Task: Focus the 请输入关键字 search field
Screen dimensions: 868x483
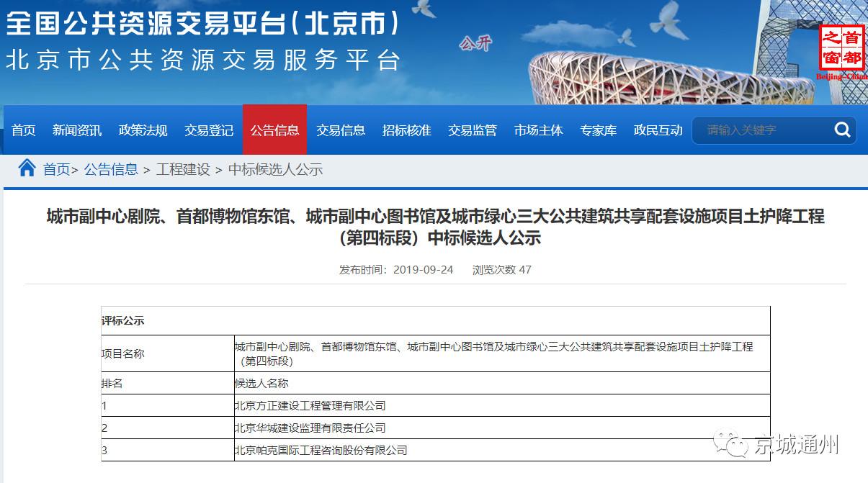Action: (764, 130)
